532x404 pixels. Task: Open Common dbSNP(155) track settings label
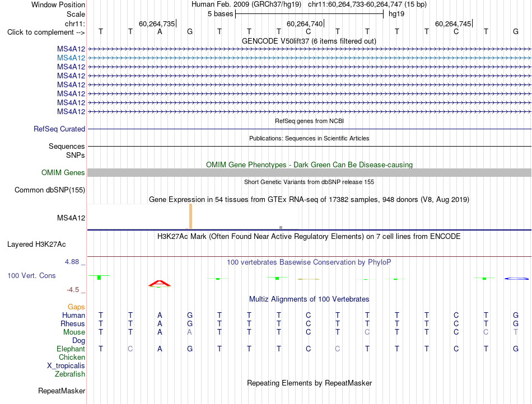coord(50,190)
